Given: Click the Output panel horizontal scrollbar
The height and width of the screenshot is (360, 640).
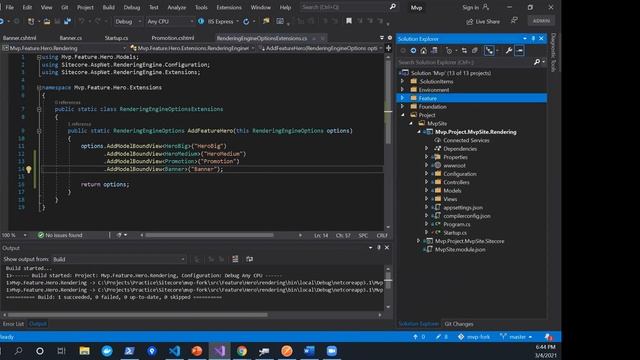Looking at the screenshot, I should click(x=138, y=315).
